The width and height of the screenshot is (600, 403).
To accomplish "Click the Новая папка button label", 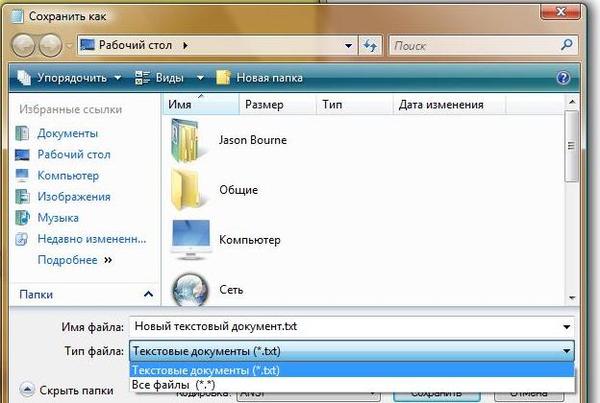I will tap(269, 78).
